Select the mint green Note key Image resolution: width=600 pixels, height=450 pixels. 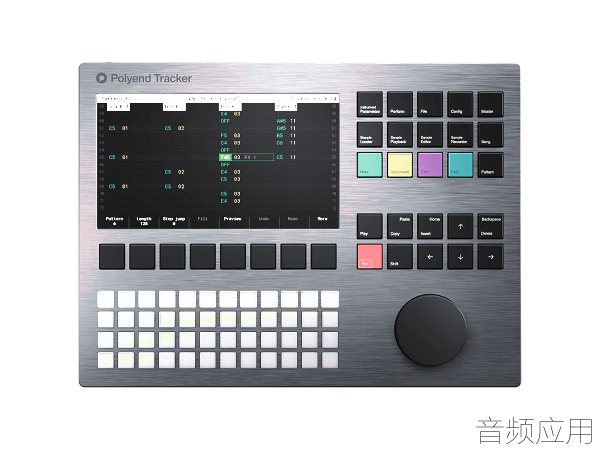point(370,165)
